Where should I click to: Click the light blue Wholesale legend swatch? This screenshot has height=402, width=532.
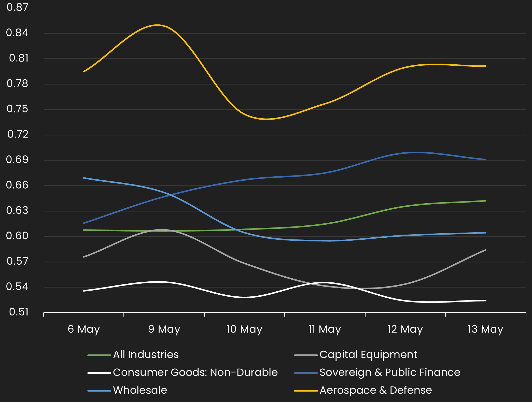pyautogui.click(x=99, y=391)
